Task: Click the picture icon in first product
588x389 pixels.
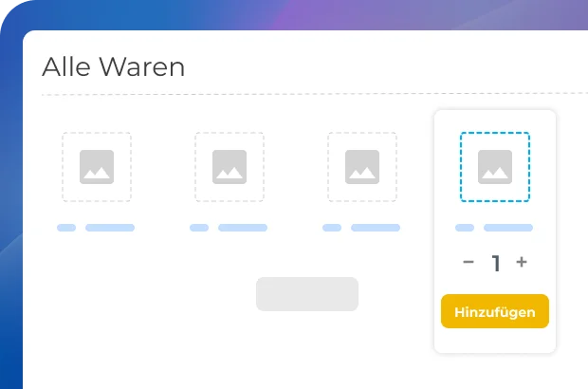Action: 97,167
